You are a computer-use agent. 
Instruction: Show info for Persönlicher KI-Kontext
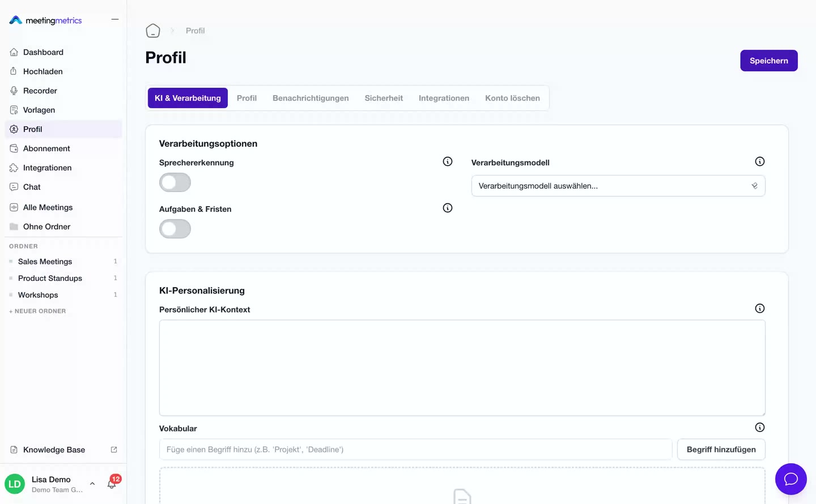tap(760, 309)
